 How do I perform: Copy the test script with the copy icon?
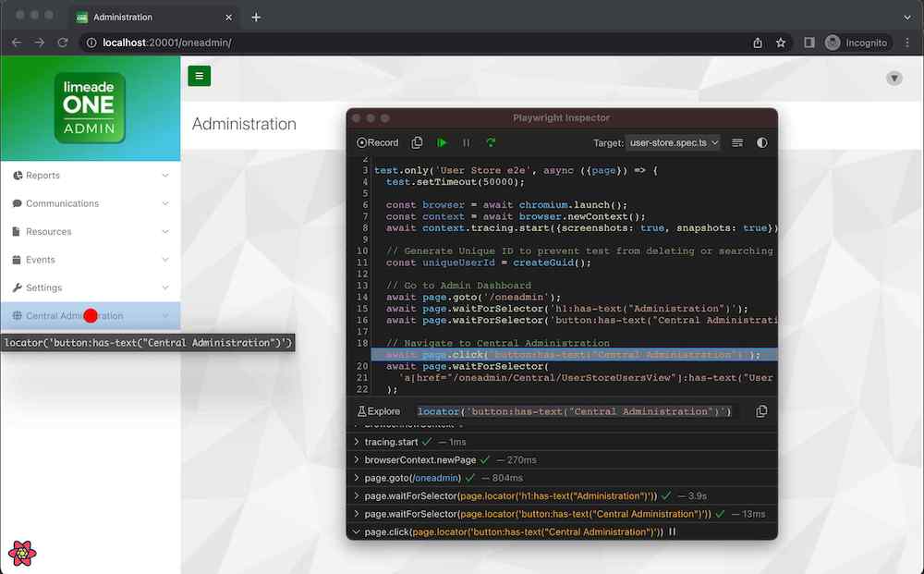pyautogui.click(x=417, y=142)
